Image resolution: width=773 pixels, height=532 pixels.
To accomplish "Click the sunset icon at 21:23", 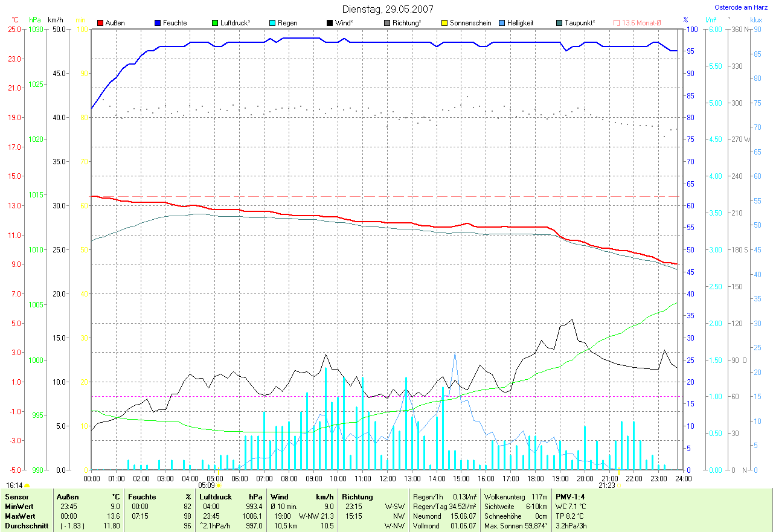I will click(x=618, y=485).
